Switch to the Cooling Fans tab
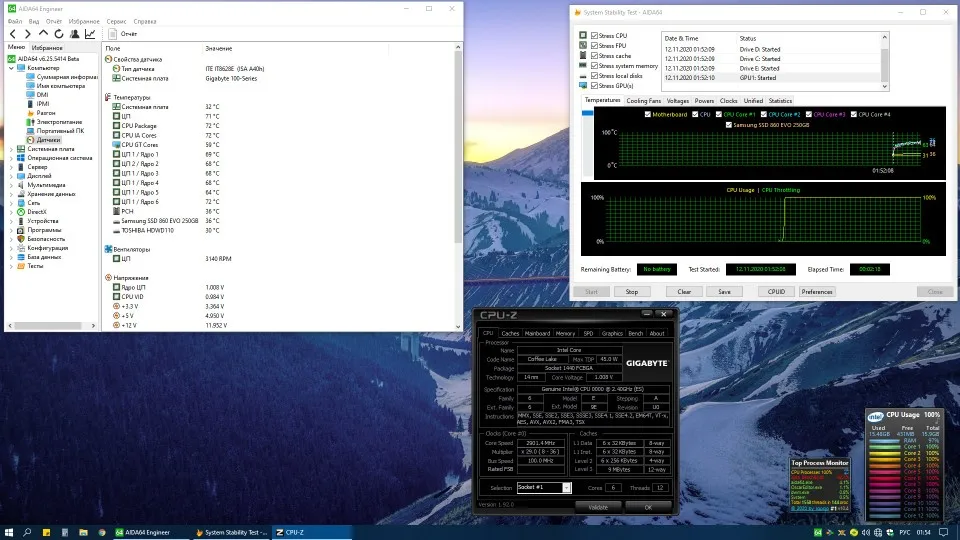This screenshot has height=540, width=960. 643,101
